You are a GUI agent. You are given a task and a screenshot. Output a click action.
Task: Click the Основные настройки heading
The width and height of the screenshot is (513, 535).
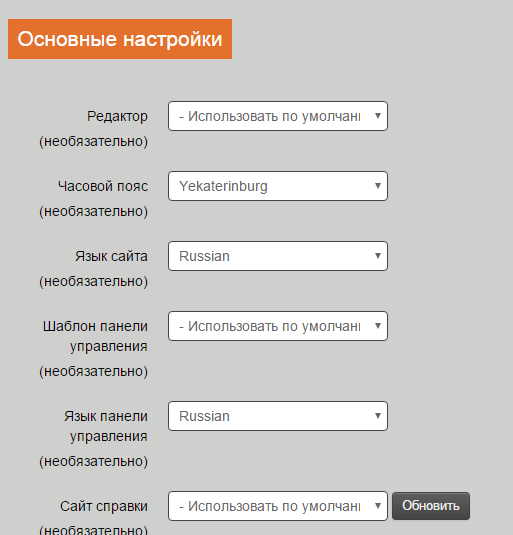[x=120, y=39]
